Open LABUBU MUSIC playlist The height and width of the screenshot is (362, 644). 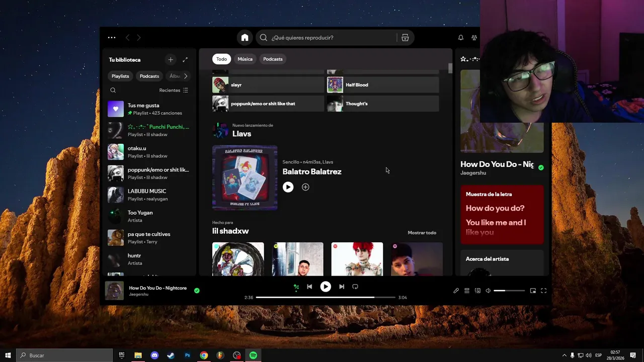[149, 195]
